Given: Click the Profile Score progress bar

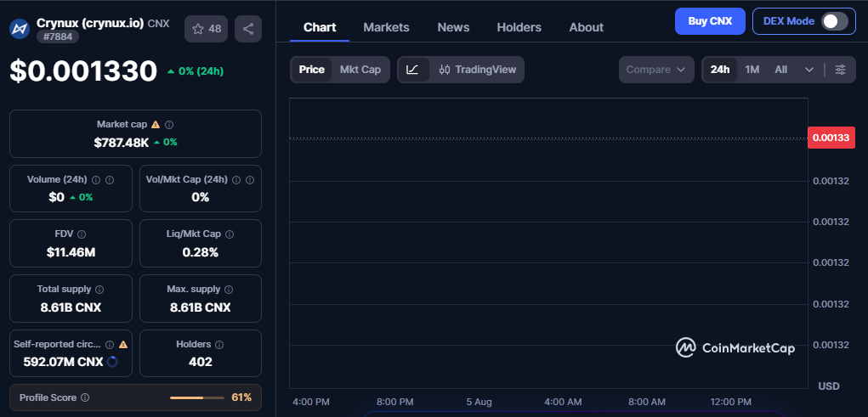Looking at the screenshot, I should tap(197, 397).
